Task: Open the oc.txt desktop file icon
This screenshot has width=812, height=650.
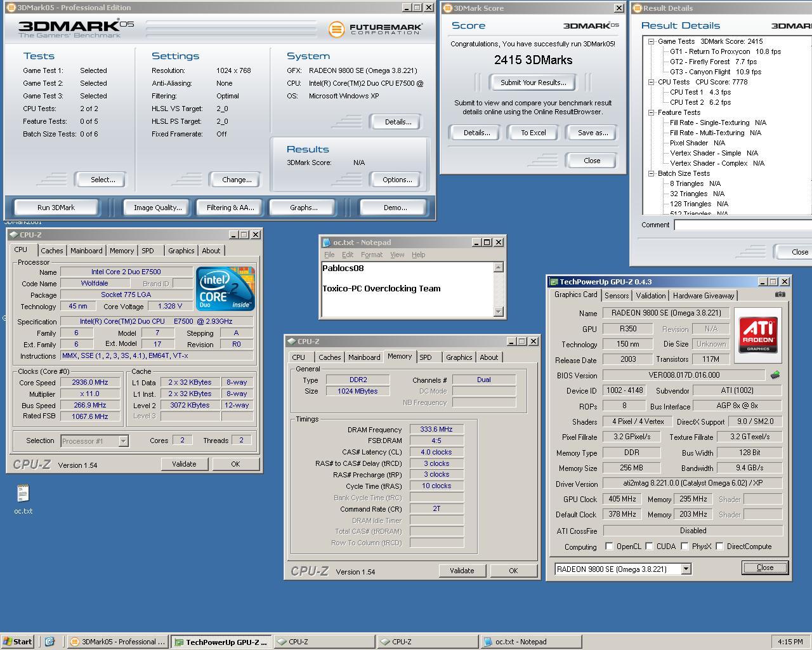Action: click(23, 500)
